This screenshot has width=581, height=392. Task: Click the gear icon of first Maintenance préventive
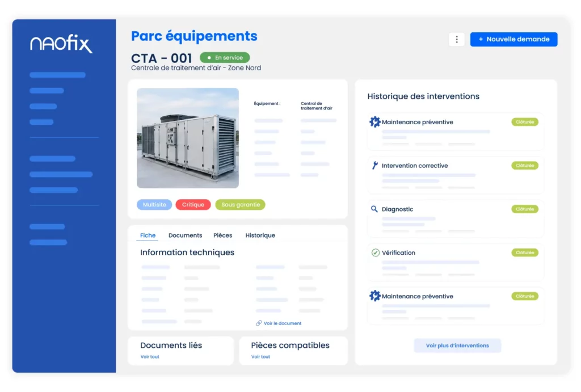click(x=374, y=121)
